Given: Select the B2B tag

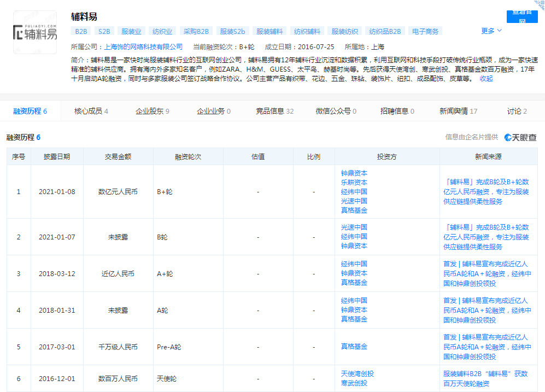Looking at the screenshot, I should point(81,31).
